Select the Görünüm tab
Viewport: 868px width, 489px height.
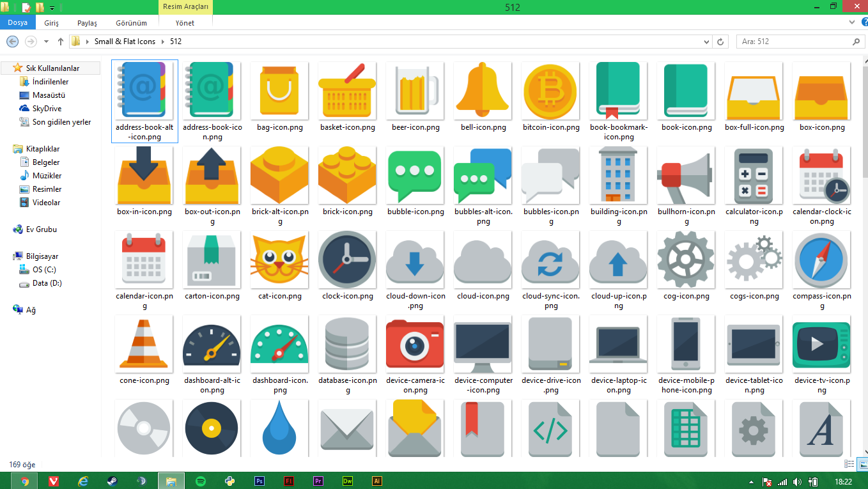131,23
